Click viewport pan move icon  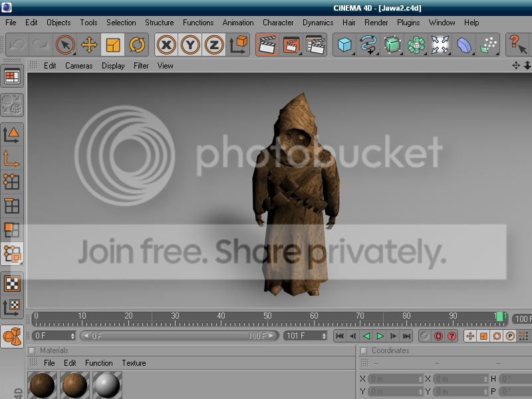pyautogui.click(x=516, y=65)
